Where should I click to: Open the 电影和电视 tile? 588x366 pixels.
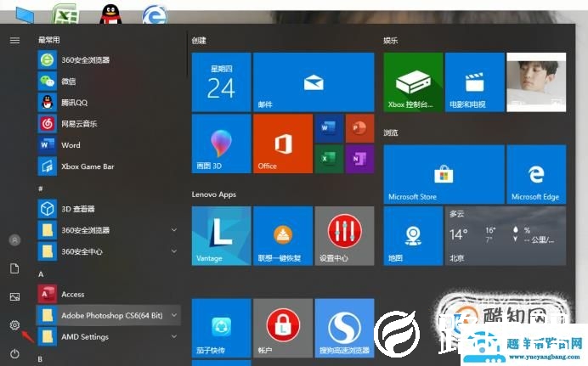tap(475, 82)
